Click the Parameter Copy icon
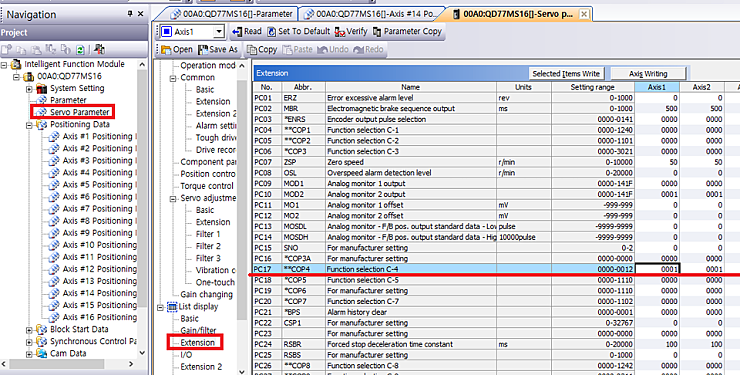 click(x=377, y=32)
